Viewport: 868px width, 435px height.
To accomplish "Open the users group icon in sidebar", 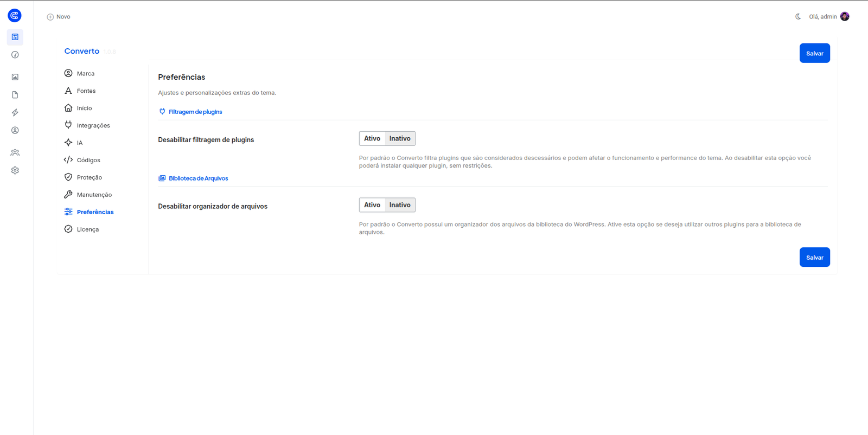I will click(15, 152).
